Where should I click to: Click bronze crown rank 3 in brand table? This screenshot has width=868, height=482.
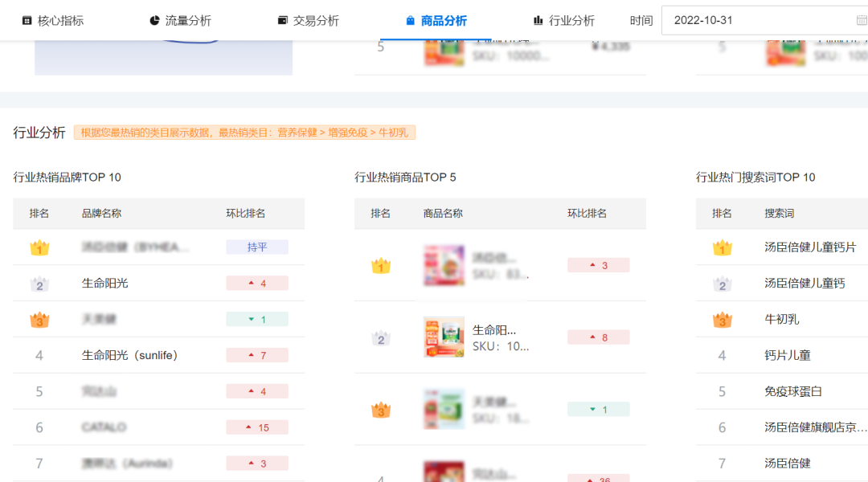pyautogui.click(x=39, y=320)
